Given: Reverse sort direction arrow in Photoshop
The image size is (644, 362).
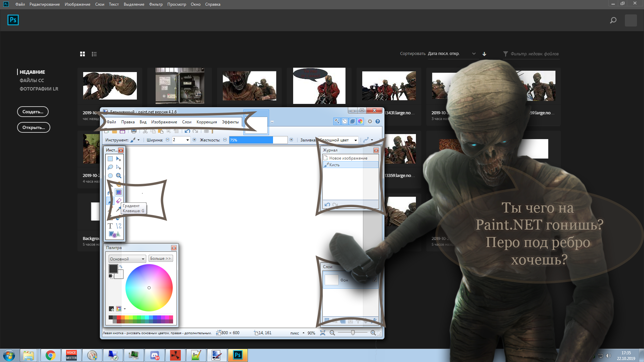Looking at the screenshot, I should pyautogui.click(x=484, y=54).
